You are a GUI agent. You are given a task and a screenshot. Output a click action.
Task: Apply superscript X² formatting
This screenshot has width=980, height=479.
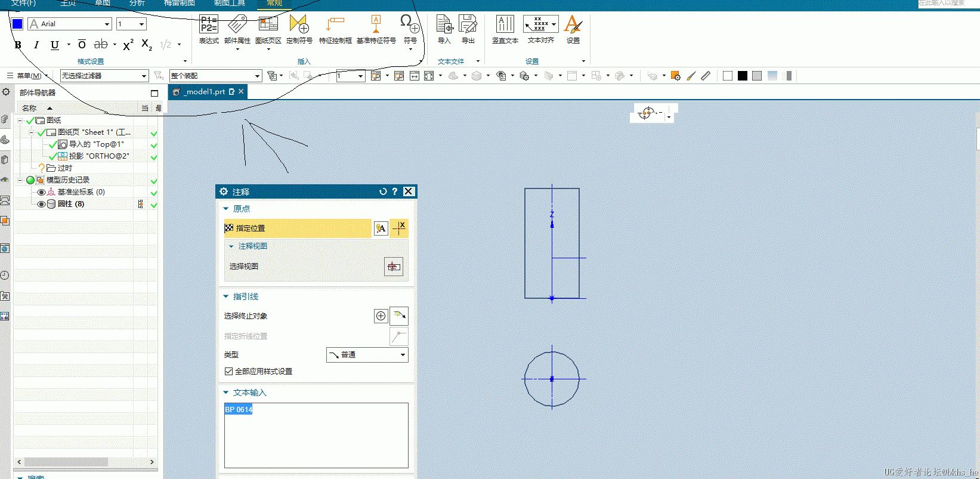point(128,45)
